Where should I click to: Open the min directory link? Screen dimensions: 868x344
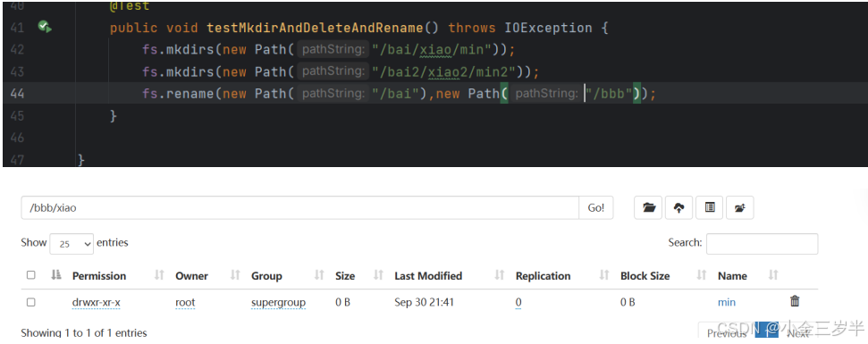tap(726, 303)
